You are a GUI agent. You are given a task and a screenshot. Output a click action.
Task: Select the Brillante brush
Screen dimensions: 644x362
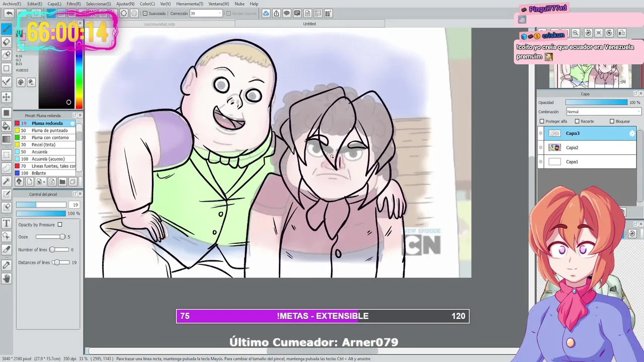[45, 173]
